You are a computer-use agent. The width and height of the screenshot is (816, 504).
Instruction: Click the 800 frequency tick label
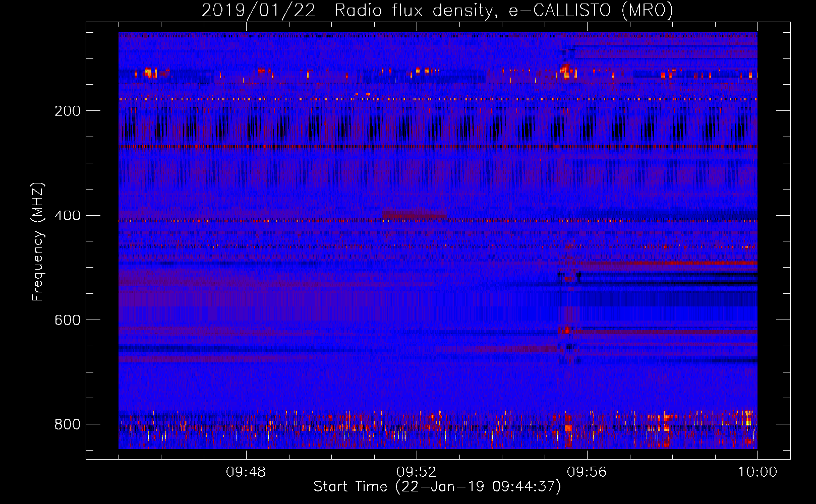[x=68, y=424]
